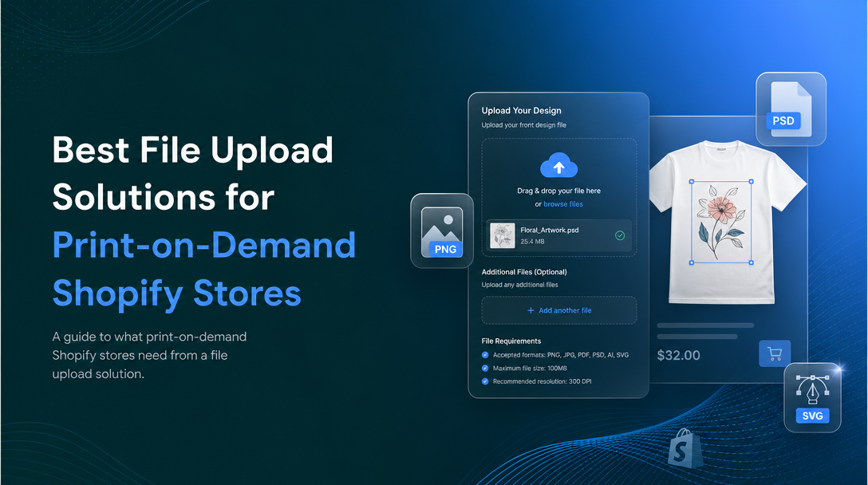Image resolution: width=868 pixels, height=485 pixels.
Task: Click the white t-shirt product image
Action: click(x=727, y=222)
